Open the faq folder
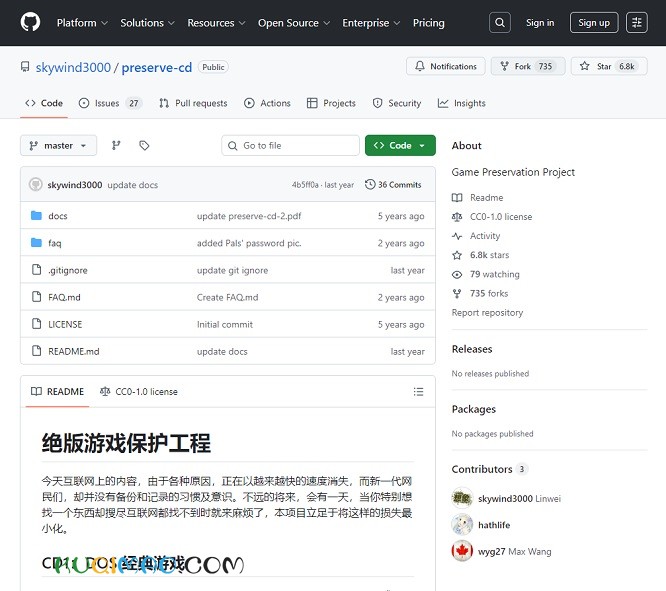 [x=55, y=243]
